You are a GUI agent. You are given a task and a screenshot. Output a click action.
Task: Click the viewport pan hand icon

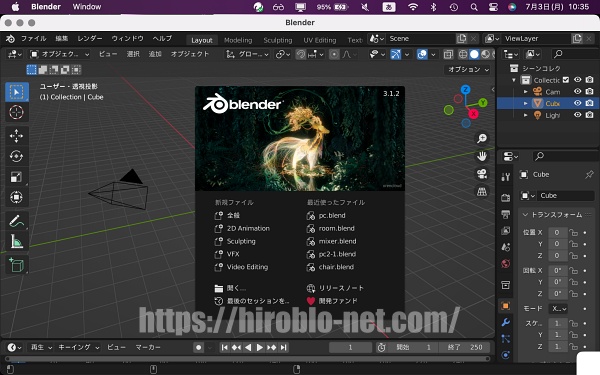point(482,156)
